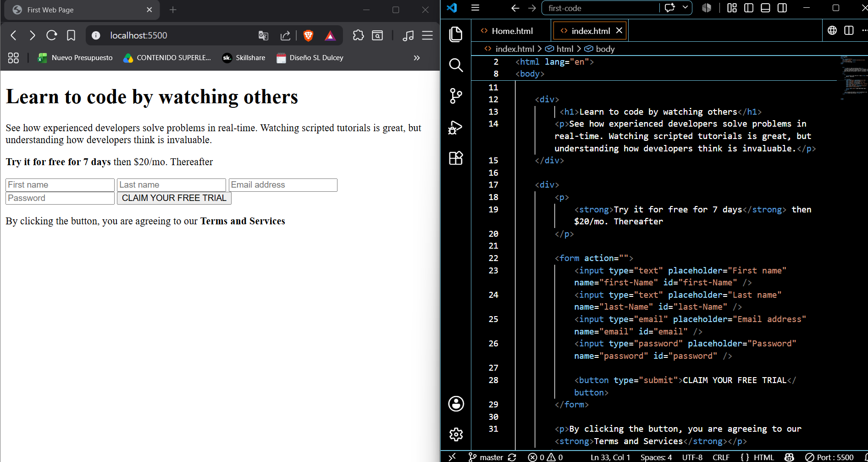Click the minimap in the VS Code editor
The image size is (868, 462).
[853, 78]
